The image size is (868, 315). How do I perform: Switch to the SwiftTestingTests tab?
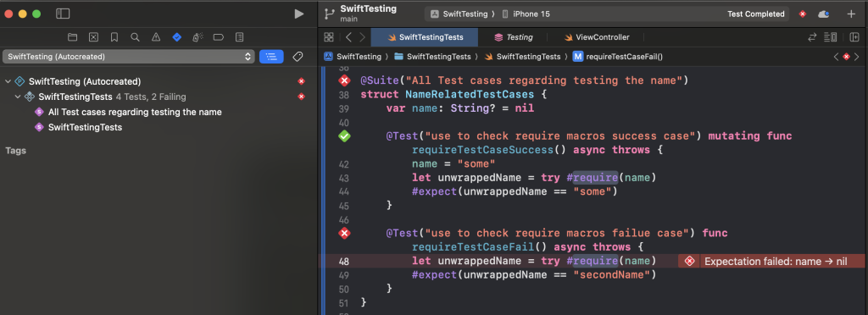[424, 37]
